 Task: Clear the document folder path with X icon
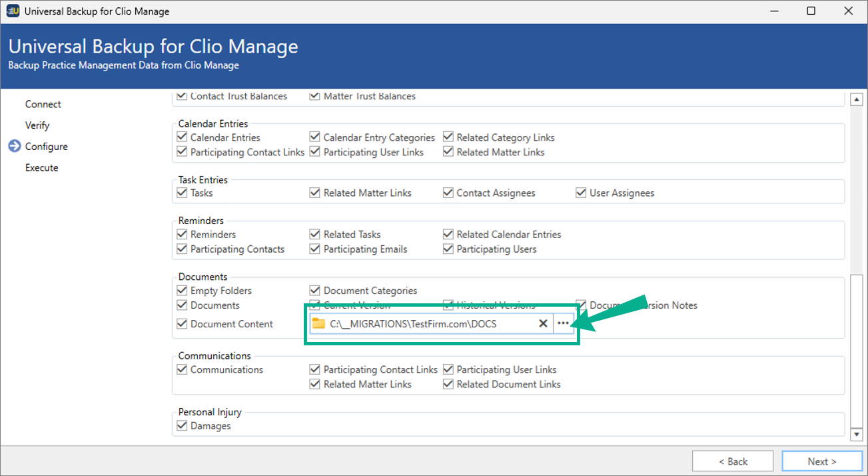(x=543, y=323)
